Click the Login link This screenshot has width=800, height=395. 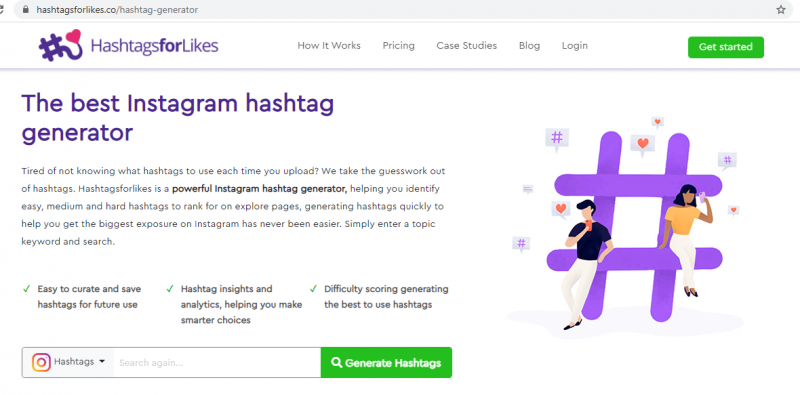coord(574,46)
